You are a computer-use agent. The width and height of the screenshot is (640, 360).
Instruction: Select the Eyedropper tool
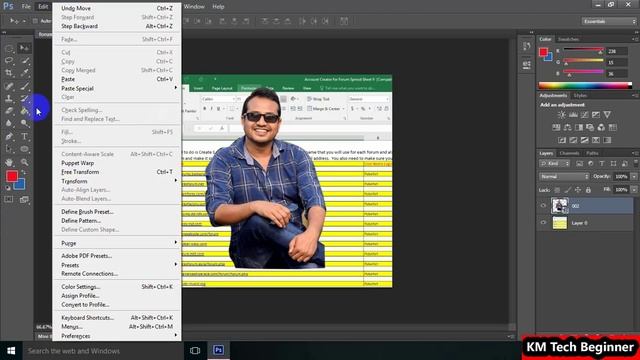point(24,73)
